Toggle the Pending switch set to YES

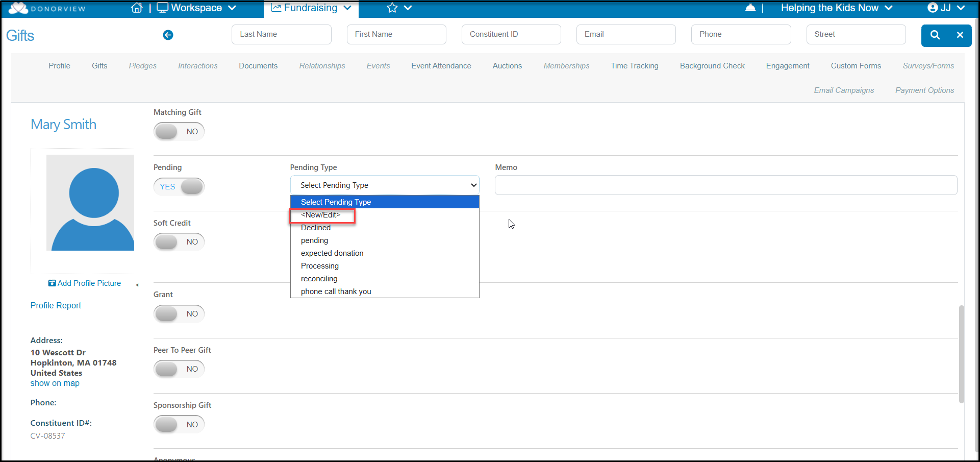(179, 187)
